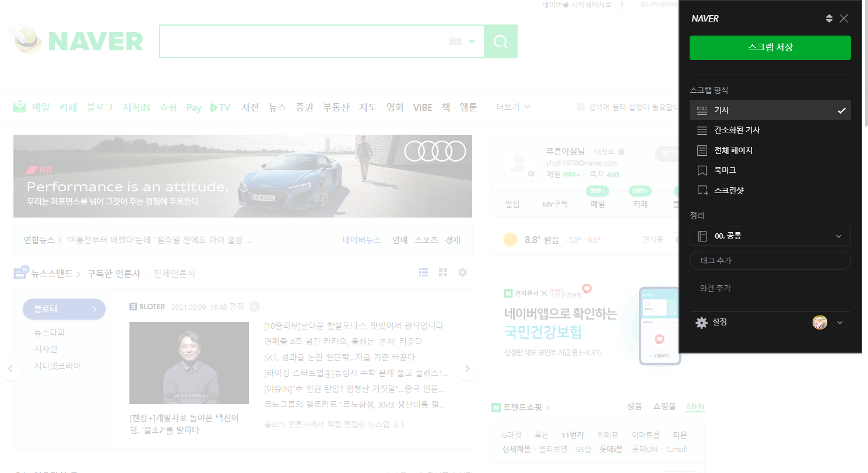Click the 간소화된 기사 lines icon
Screen dimensions: 868x473
pyautogui.click(x=702, y=130)
